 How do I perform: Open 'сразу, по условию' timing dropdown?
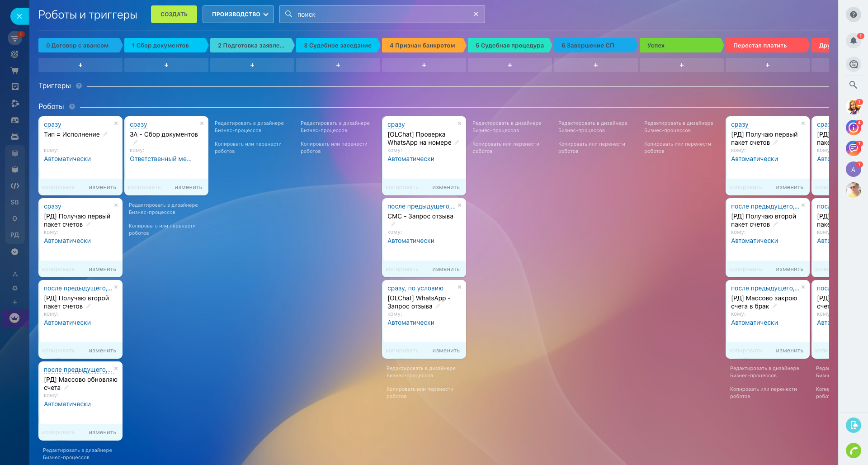click(x=415, y=288)
